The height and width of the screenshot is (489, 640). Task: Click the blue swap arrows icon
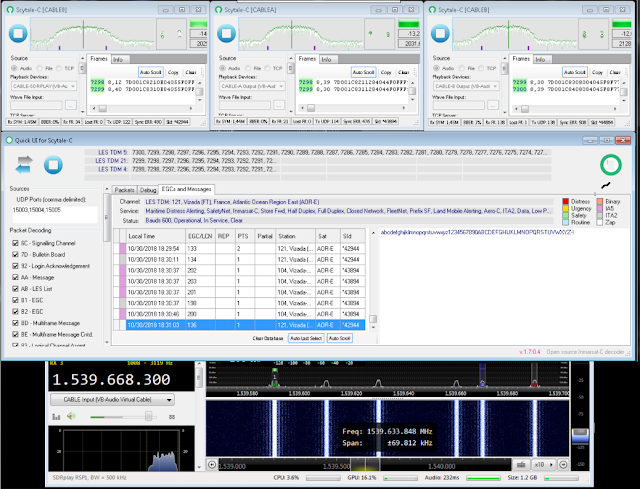point(22,164)
